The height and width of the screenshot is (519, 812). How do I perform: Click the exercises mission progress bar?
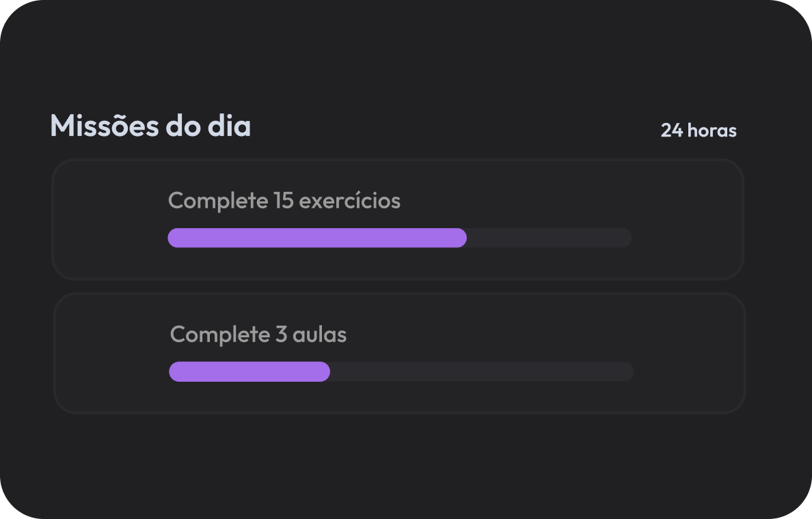click(399, 237)
